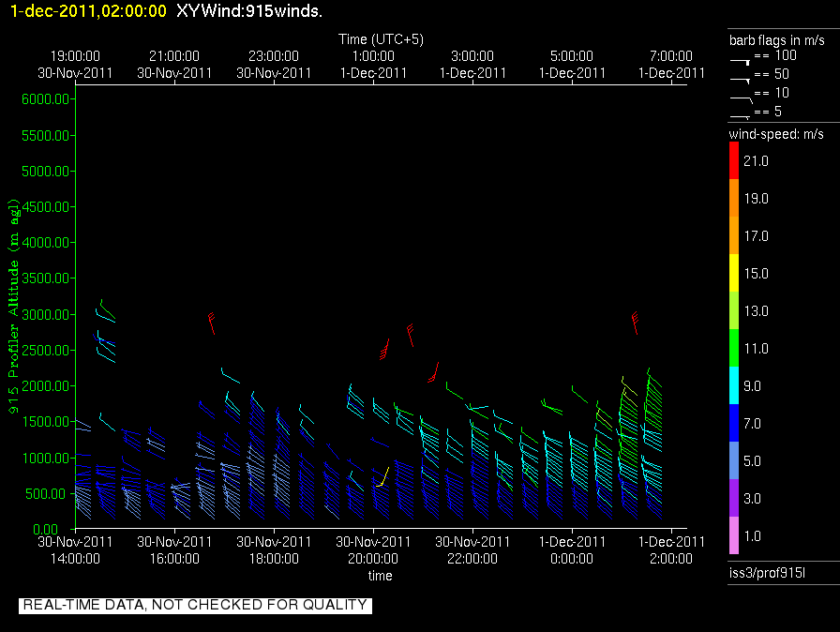The image size is (840, 632).
Task: Select the purple 3.0 wind-speed color band
Action: tap(734, 498)
